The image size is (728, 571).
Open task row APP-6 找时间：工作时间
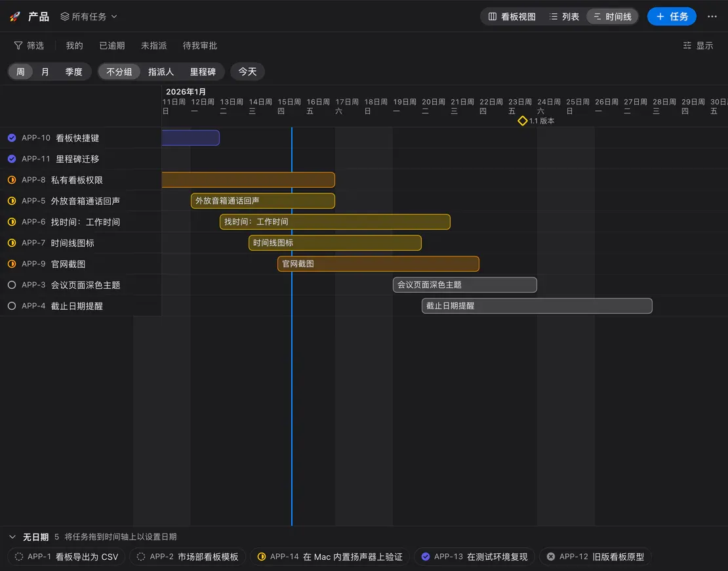pos(80,222)
